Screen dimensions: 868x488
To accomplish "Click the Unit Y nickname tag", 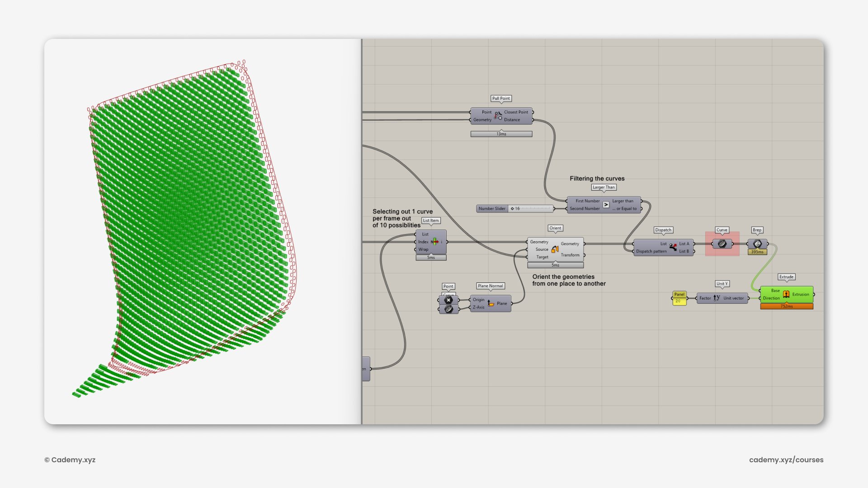I will (x=722, y=284).
